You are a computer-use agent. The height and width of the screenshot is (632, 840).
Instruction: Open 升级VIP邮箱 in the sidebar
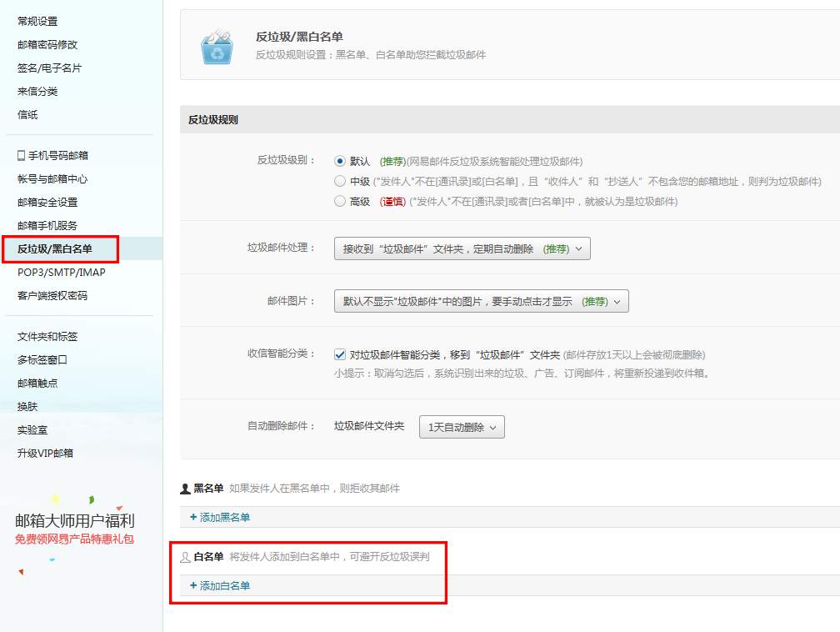(45, 453)
